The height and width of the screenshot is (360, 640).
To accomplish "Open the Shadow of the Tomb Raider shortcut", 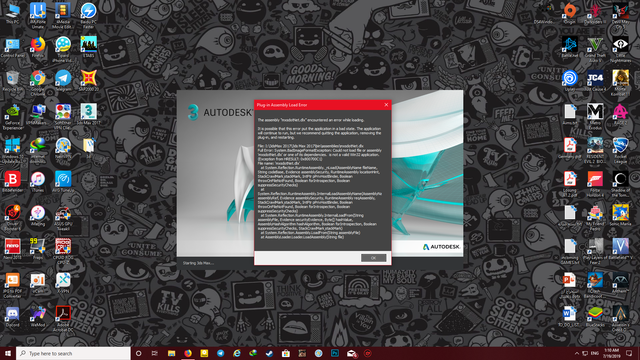I will tap(620, 184).
